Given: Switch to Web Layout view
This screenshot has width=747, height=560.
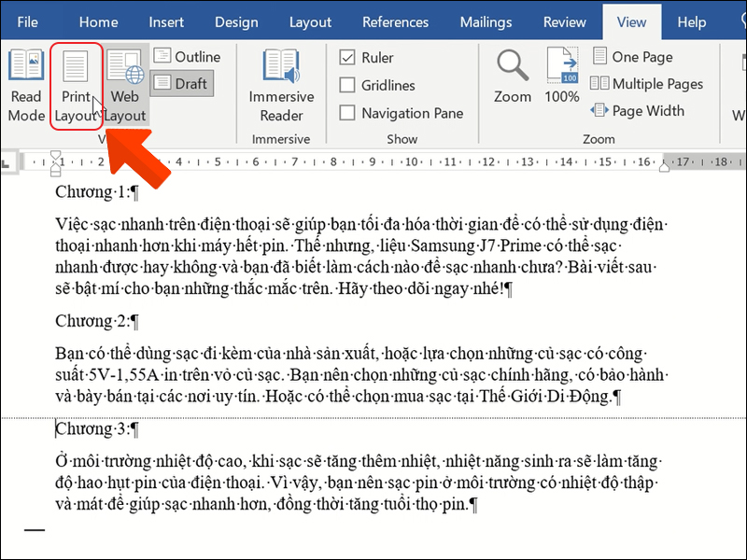Looking at the screenshot, I should pyautogui.click(x=125, y=86).
